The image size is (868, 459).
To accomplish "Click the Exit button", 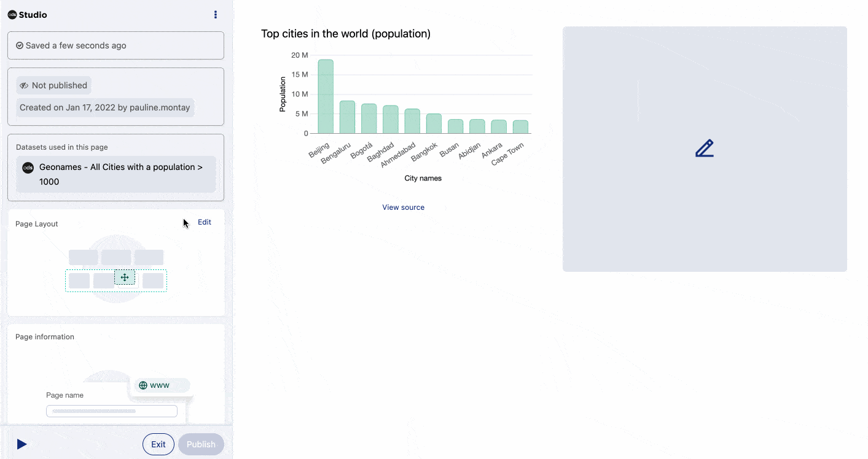I will coord(158,444).
